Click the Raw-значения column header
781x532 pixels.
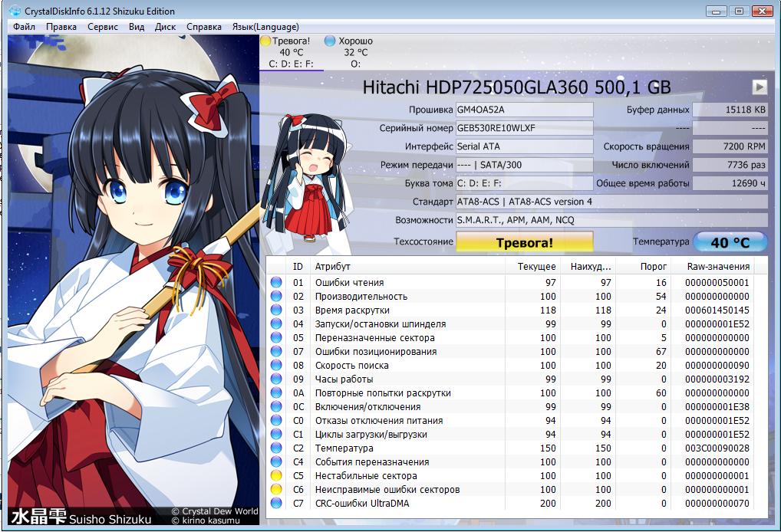coord(712,266)
